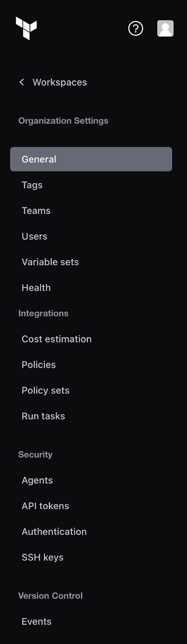Open SSH keys settings
This screenshot has height=644, width=187.
click(x=43, y=557)
